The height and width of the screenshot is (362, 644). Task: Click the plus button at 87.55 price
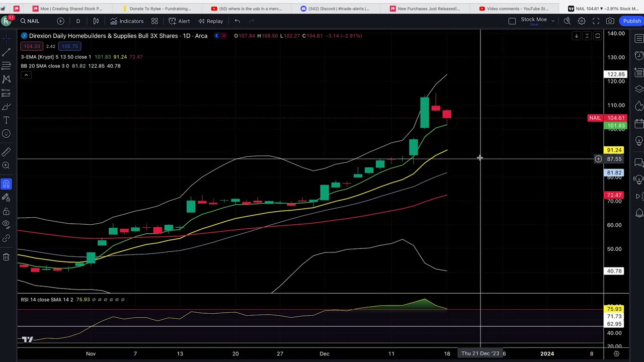point(598,159)
